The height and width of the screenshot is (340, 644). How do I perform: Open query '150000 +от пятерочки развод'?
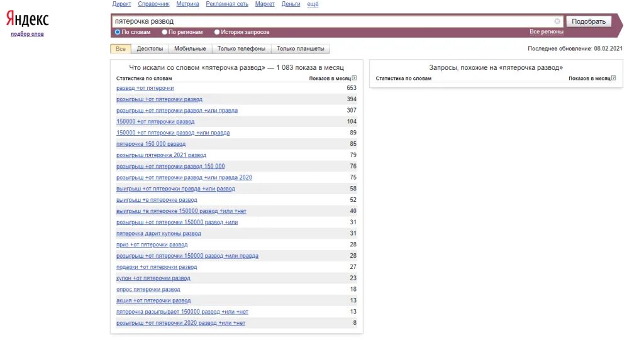(x=155, y=121)
